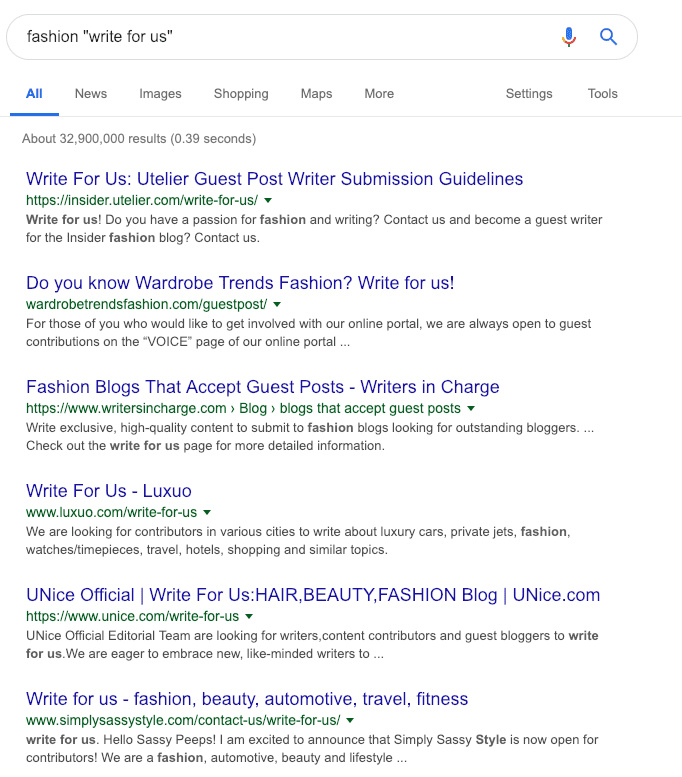Screen dimensions: 682x777
Task: Click the About 32,900,000 results count
Action: [139, 139]
